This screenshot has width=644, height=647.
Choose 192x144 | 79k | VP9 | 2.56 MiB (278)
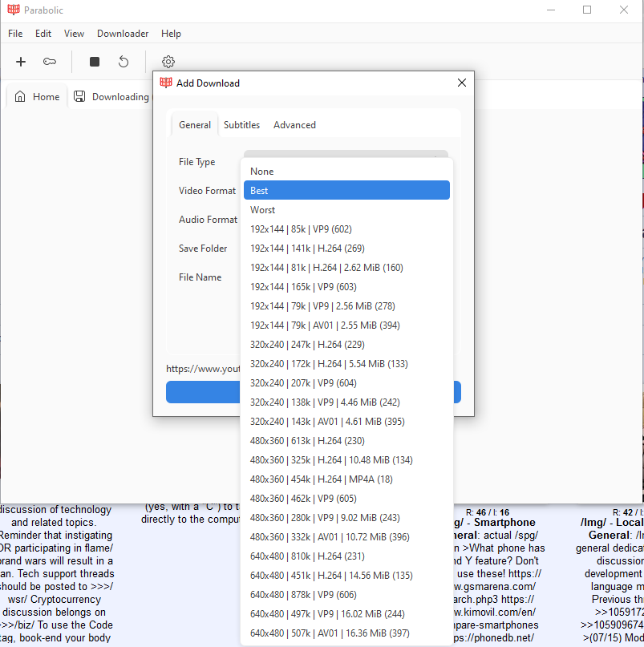coord(346,305)
